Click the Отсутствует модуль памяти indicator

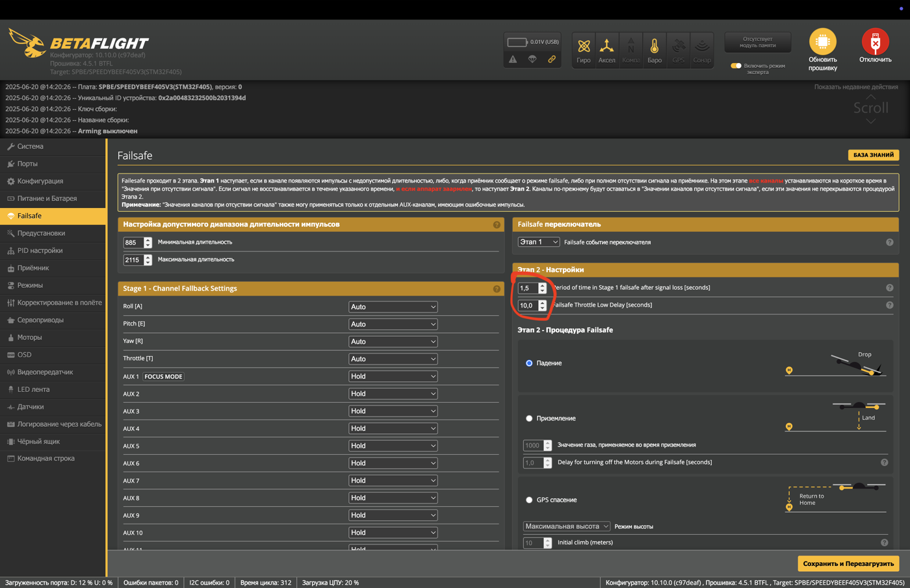(x=758, y=42)
